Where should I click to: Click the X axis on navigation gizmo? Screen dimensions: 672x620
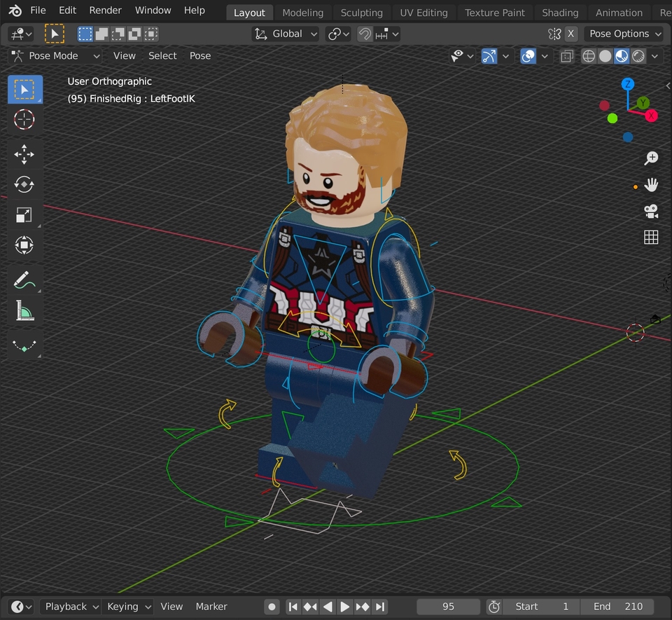(x=652, y=116)
